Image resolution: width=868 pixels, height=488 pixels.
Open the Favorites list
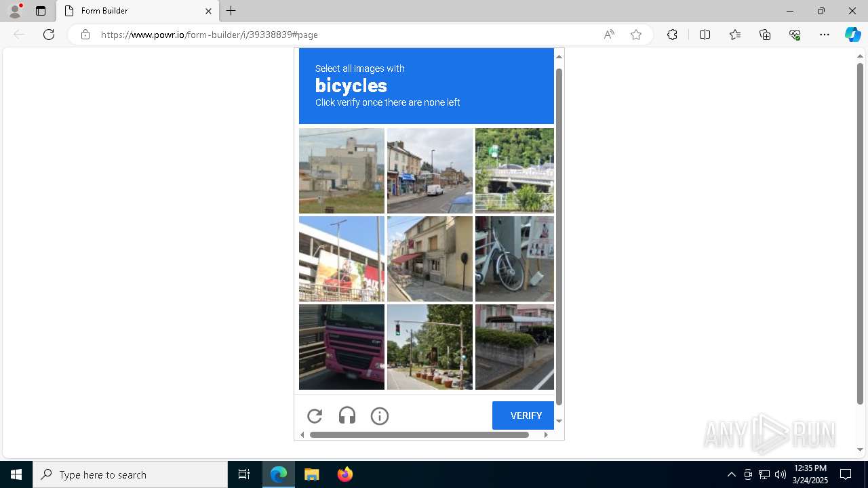point(735,35)
